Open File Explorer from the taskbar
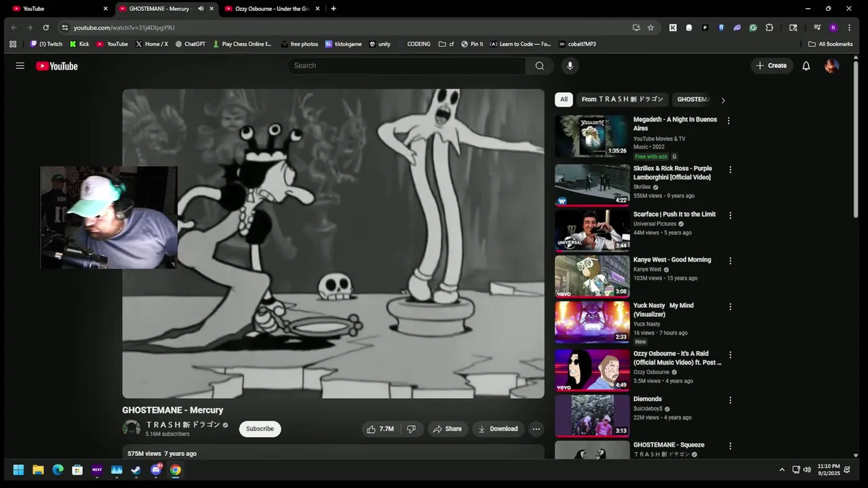 point(38,470)
